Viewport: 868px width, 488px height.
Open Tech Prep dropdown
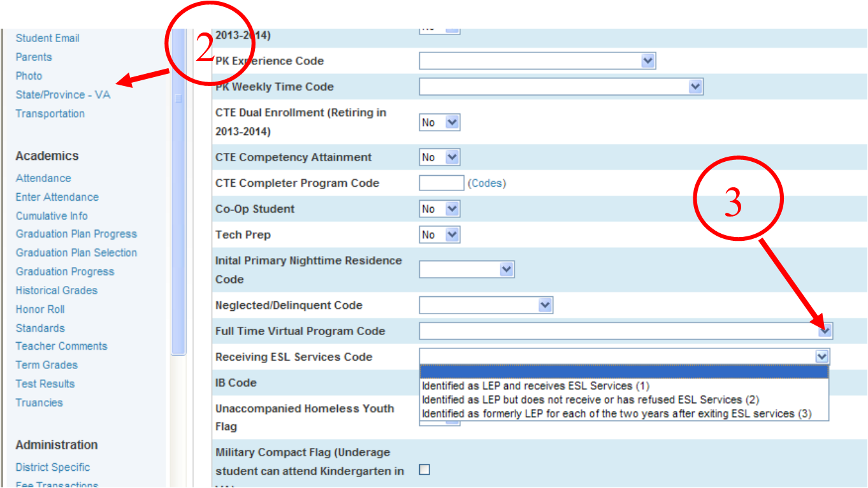[x=439, y=234]
